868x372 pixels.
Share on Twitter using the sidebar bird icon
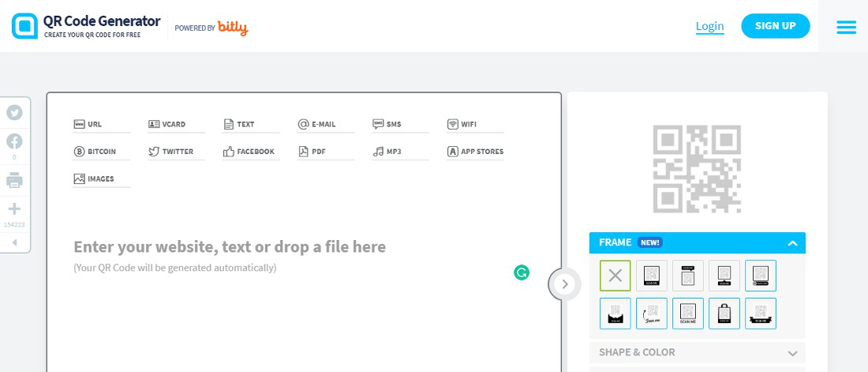(14, 112)
